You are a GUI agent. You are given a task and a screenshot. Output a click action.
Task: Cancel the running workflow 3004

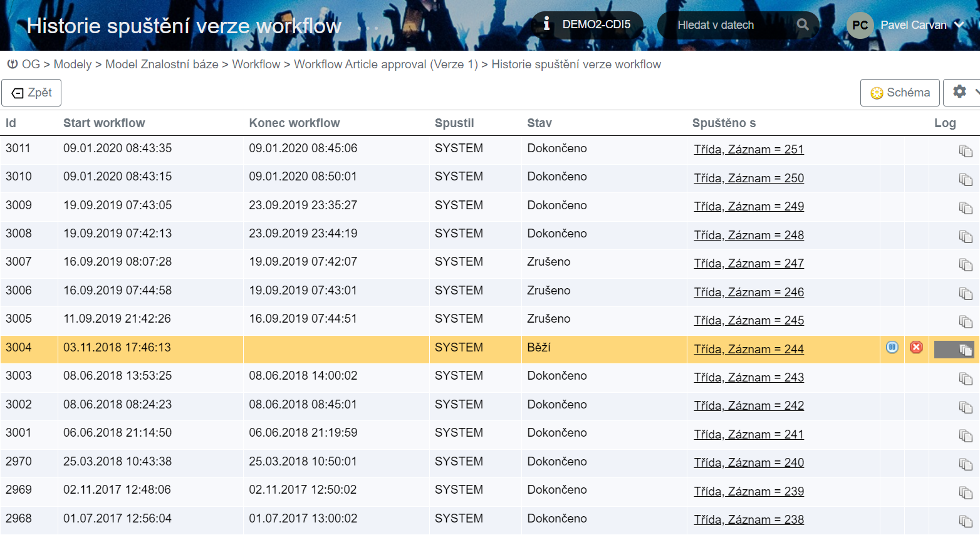pos(916,347)
